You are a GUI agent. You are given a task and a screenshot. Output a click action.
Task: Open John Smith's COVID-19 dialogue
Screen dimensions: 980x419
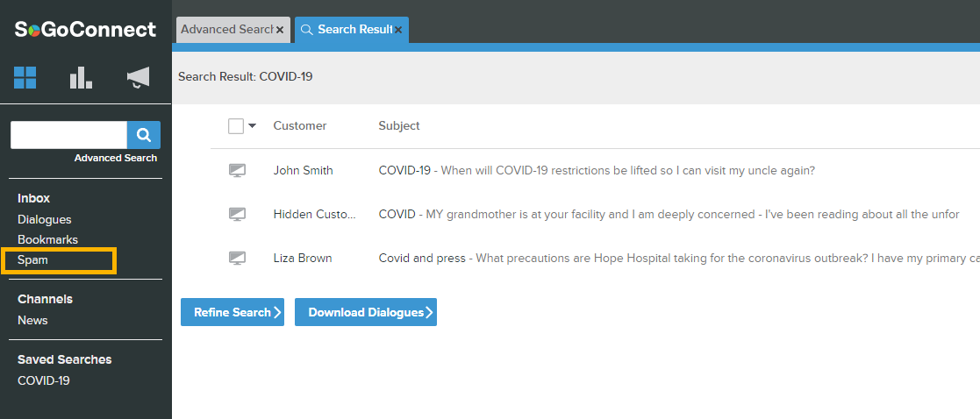[597, 170]
